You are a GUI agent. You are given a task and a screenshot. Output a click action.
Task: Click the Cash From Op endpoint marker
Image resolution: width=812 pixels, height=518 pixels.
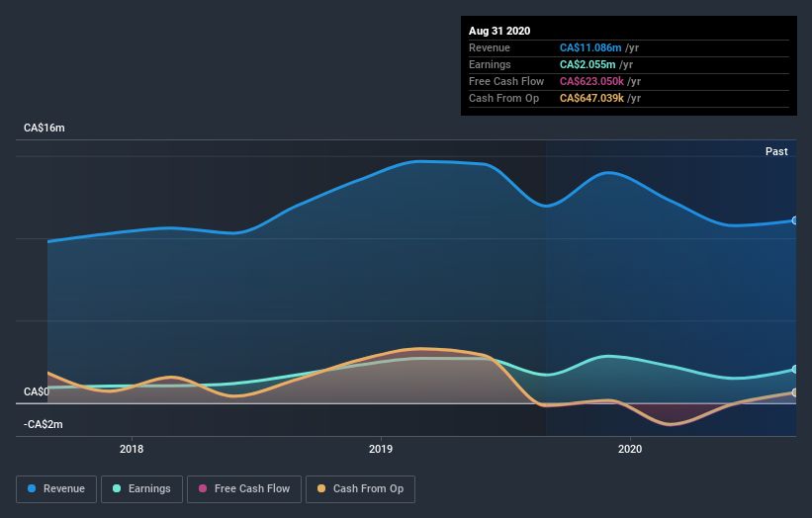click(x=795, y=392)
